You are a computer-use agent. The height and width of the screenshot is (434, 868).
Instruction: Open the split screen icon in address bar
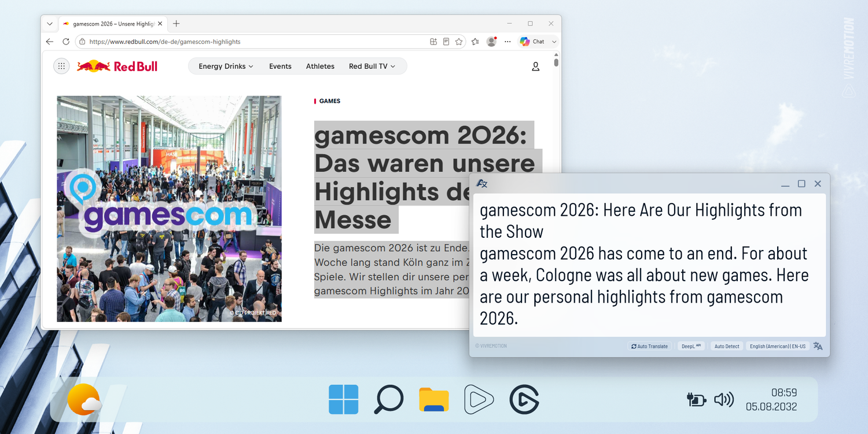tap(433, 42)
